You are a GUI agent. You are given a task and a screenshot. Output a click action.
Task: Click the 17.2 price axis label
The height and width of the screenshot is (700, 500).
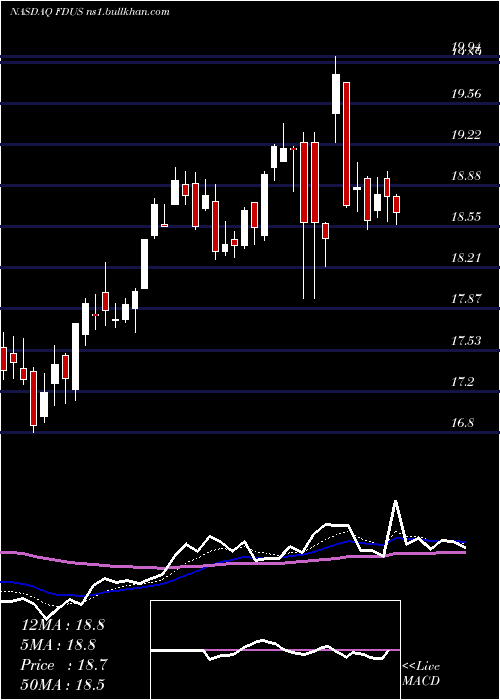tap(462, 382)
